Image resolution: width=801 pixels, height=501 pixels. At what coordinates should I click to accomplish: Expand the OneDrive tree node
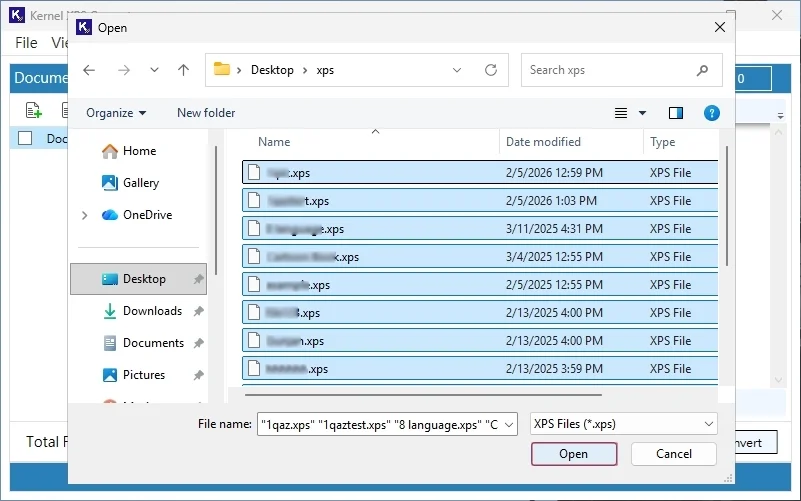pos(84,215)
